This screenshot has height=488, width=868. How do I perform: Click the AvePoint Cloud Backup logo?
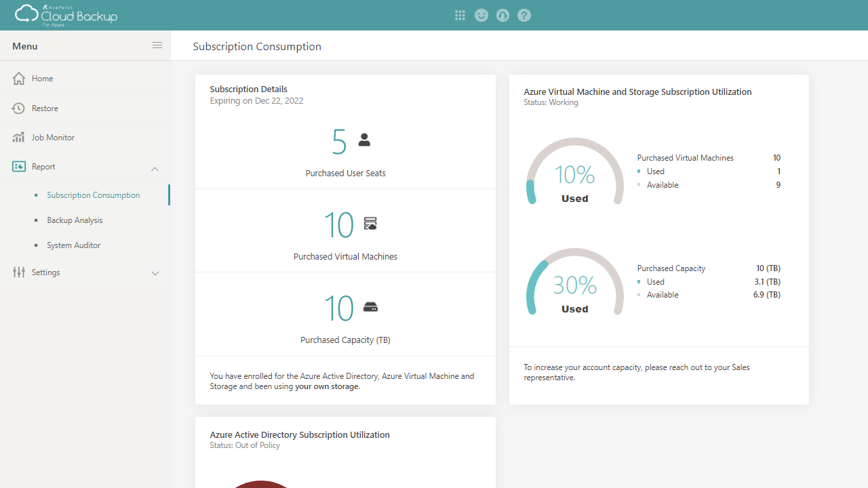pos(66,15)
